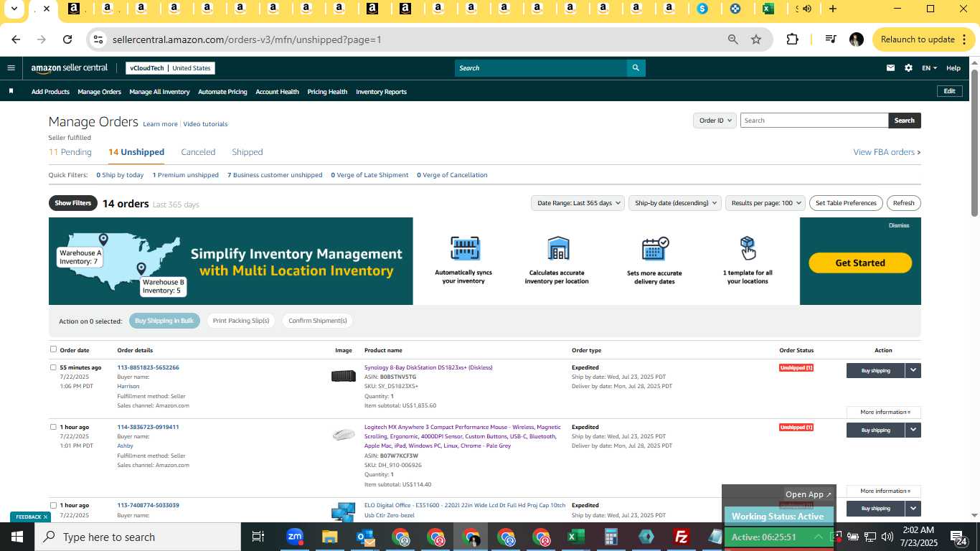Open the browser zoom magnifier icon
Image resolution: width=980 pixels, height=551 pixels.
click(x=732, y=39)
